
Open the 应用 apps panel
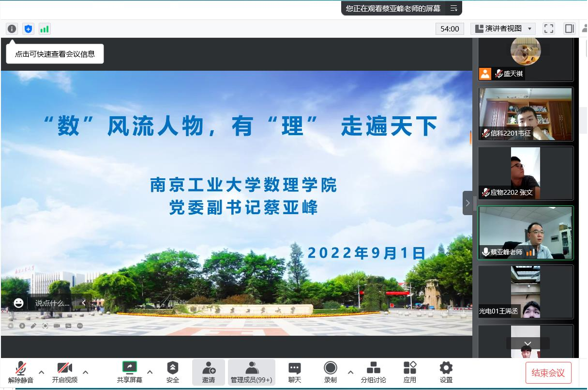pyautogui.click(x=410, y=372)
